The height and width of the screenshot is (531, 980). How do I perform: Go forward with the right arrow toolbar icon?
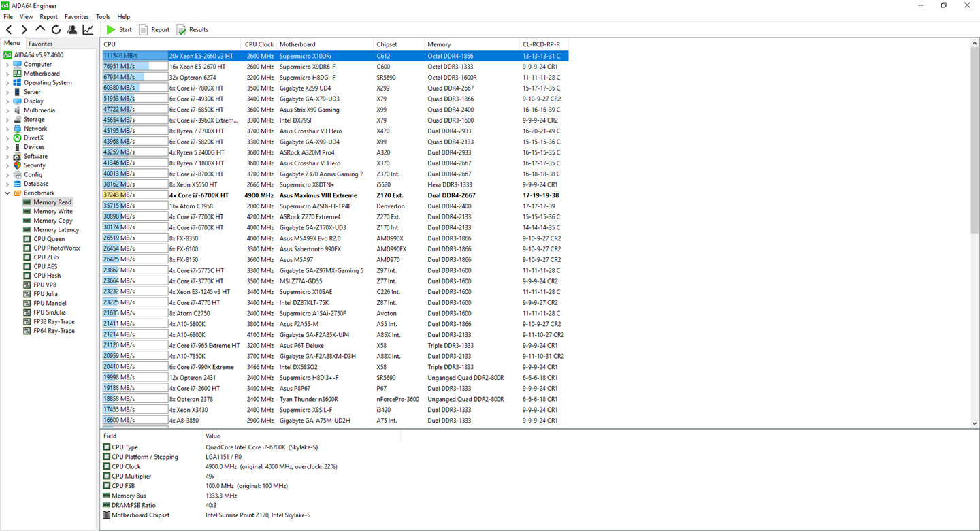[24, 29]
